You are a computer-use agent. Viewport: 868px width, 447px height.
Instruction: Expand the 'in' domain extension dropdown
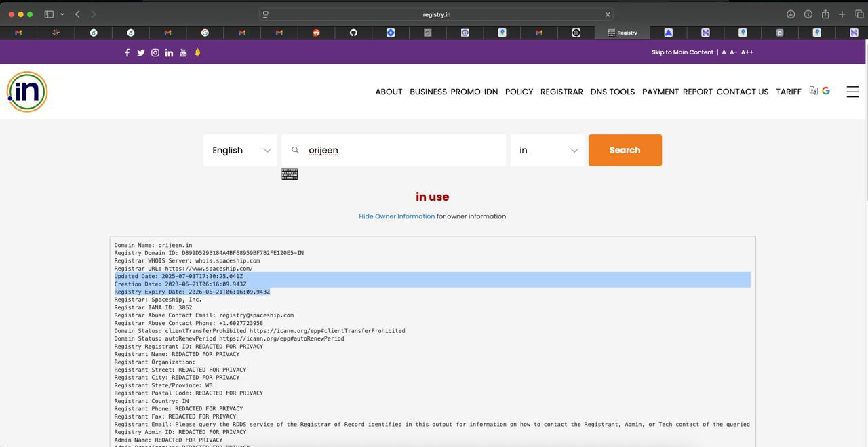[x=547, y=150]
